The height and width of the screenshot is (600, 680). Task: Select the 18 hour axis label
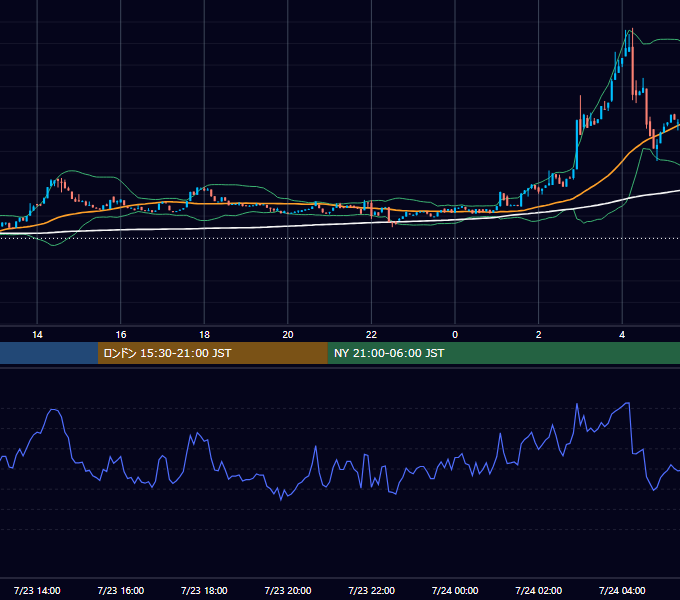(204, 335)
